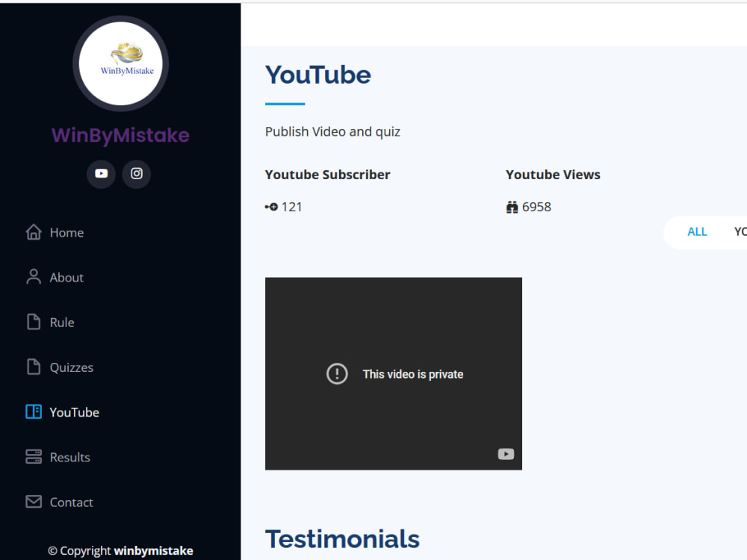Click the Results server icon
Image resolution: width=747 pixels, height=560 pixels.
tap(34, 457)
